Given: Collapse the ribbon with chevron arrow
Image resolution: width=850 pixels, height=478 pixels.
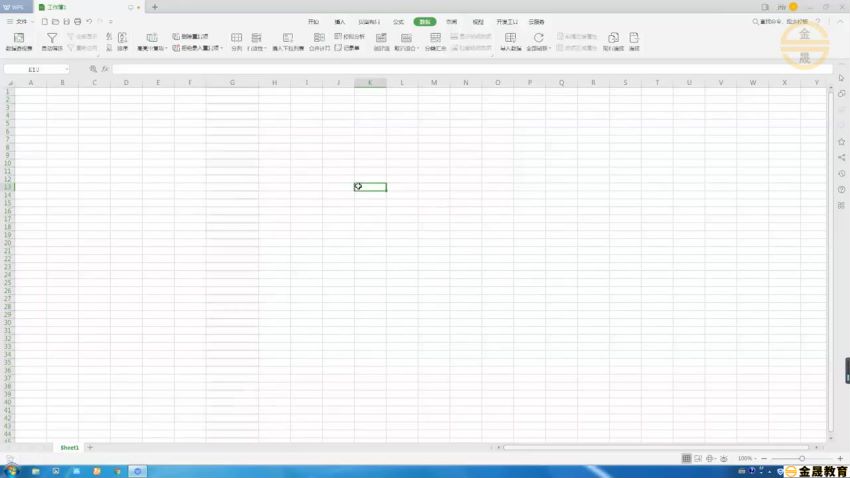Looking at the screenshot, I should (x=840, y=22).
